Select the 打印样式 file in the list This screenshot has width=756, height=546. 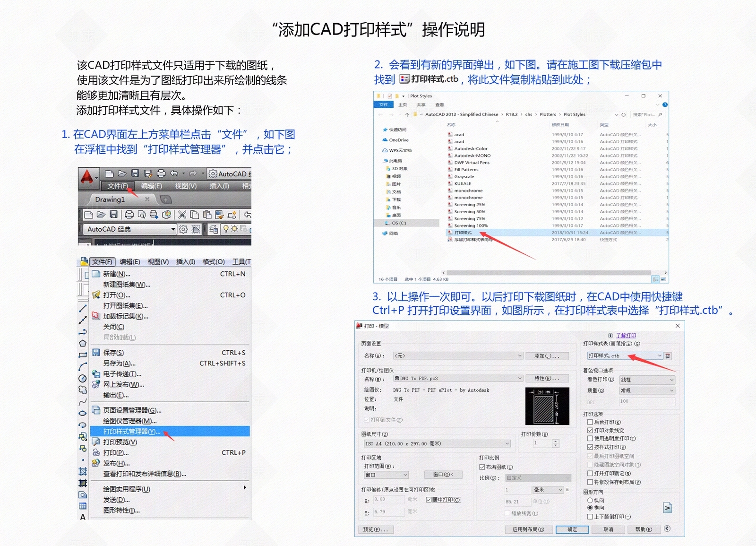tap(558, 233)
